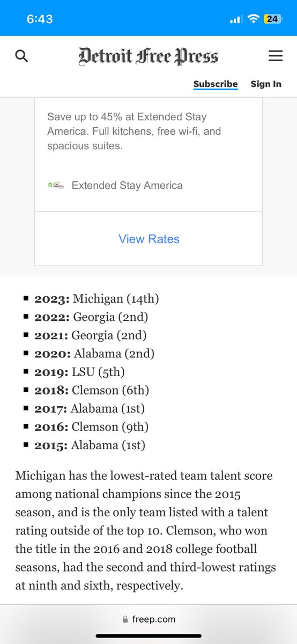Tap the 6:43 clock in status bar

point(40,19)
